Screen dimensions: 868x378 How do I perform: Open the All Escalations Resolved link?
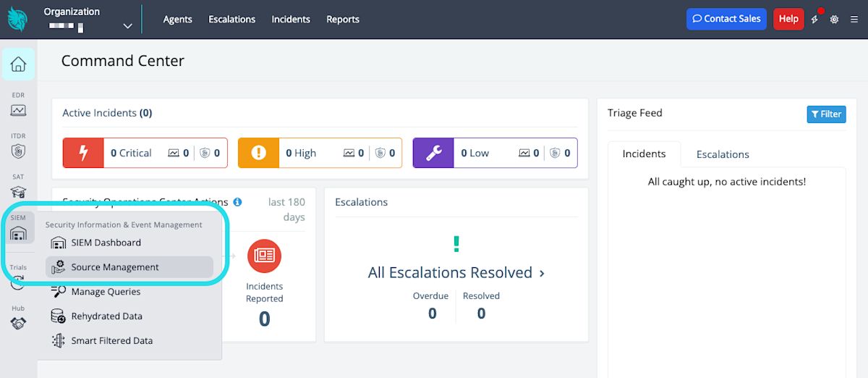pyautogui.click(x=456, y=273)
